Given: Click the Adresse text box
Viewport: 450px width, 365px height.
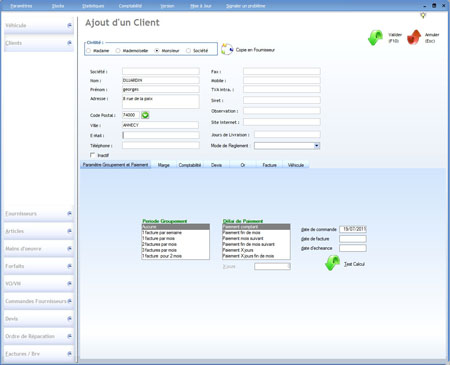Looking at the screenshot, I should pyautogui.click(x=161, y=101).
